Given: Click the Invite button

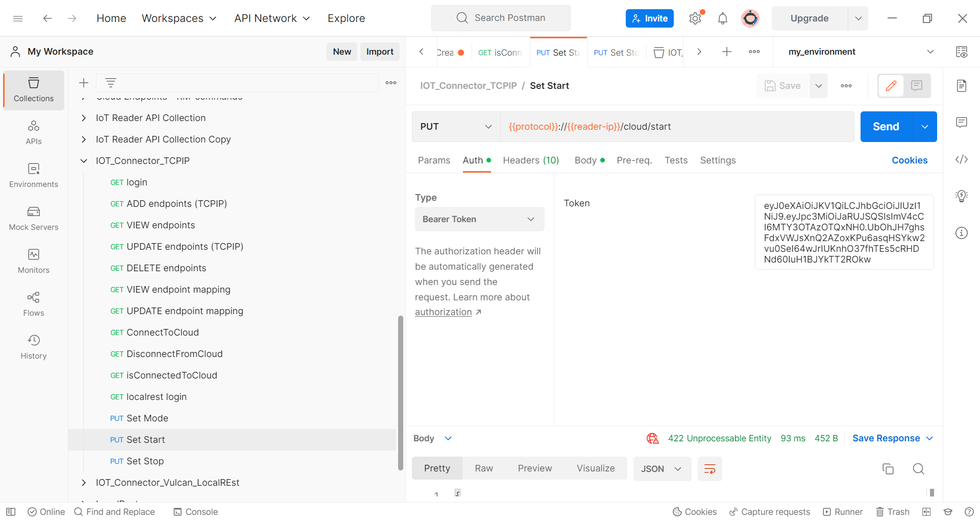Looking at the screenshot, I should pos(650,18).
